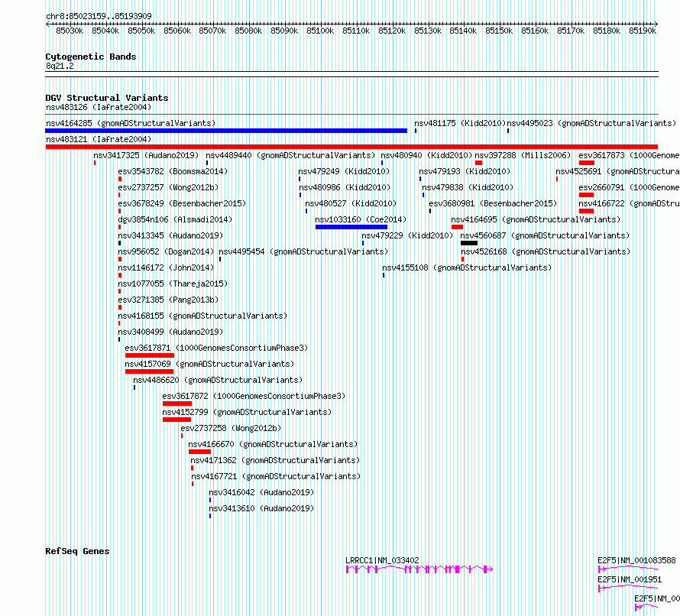Image resolution: width=680 pixels, height=616 pixels.
Task: Click nsv4155108 gnomAD variant label
Action: coord(467,267)
